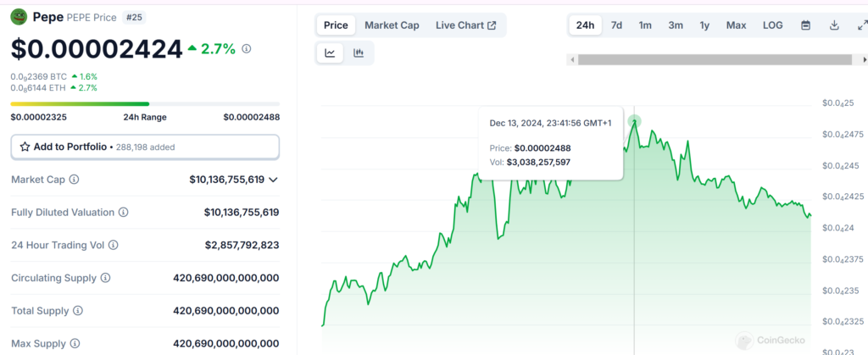Select the 24h time range
This screenshot has height=355, width=868.
coord(585,25)
